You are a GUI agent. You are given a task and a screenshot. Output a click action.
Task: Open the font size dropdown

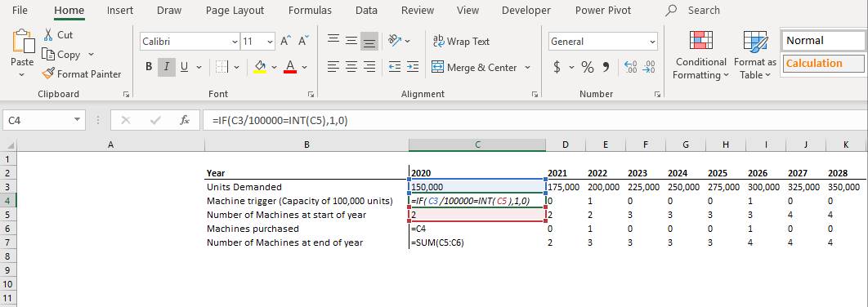pos(271,41)
